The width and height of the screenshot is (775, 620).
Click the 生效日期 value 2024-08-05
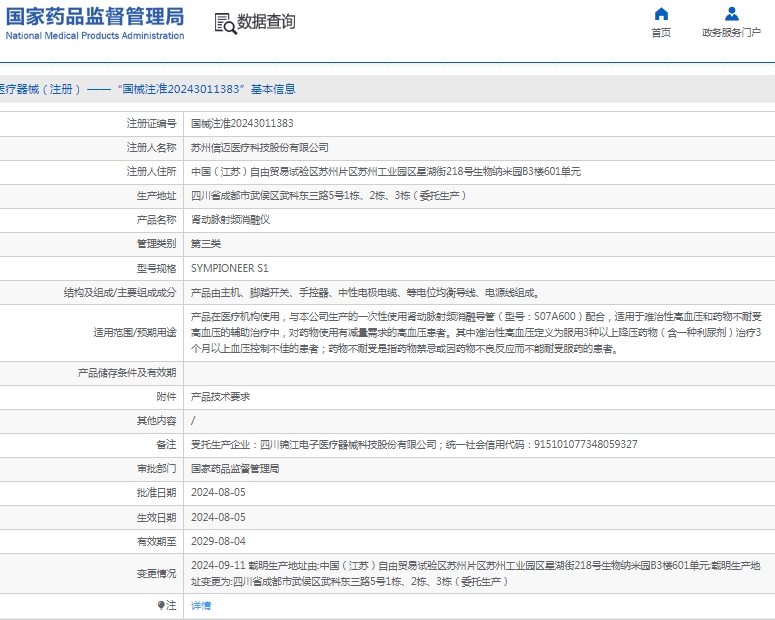coord(218,517)
